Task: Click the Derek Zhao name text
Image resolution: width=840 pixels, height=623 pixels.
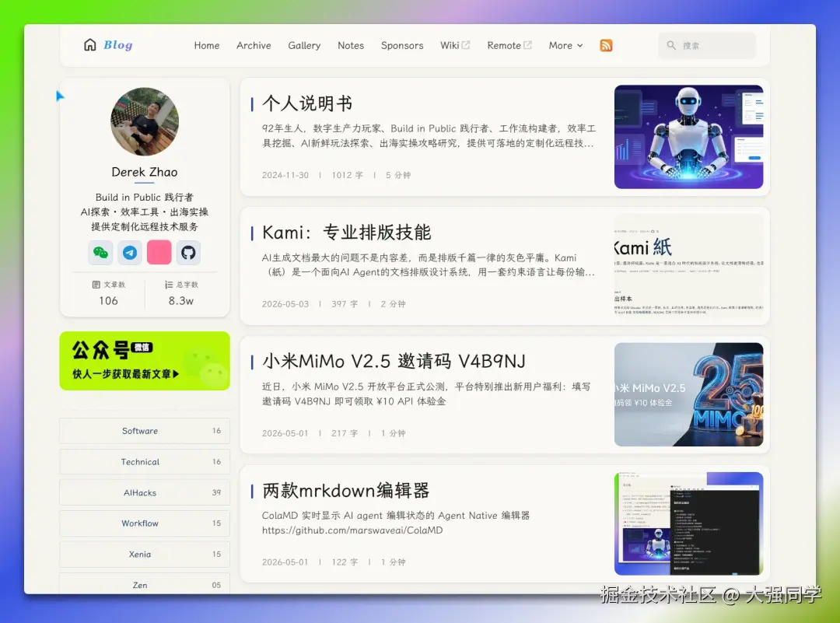Action: (145, 172)
